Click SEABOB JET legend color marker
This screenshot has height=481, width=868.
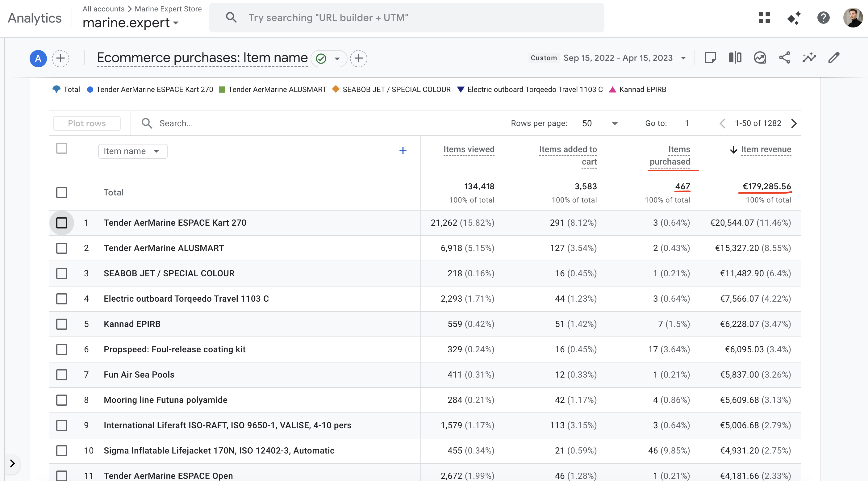(336, 89)
